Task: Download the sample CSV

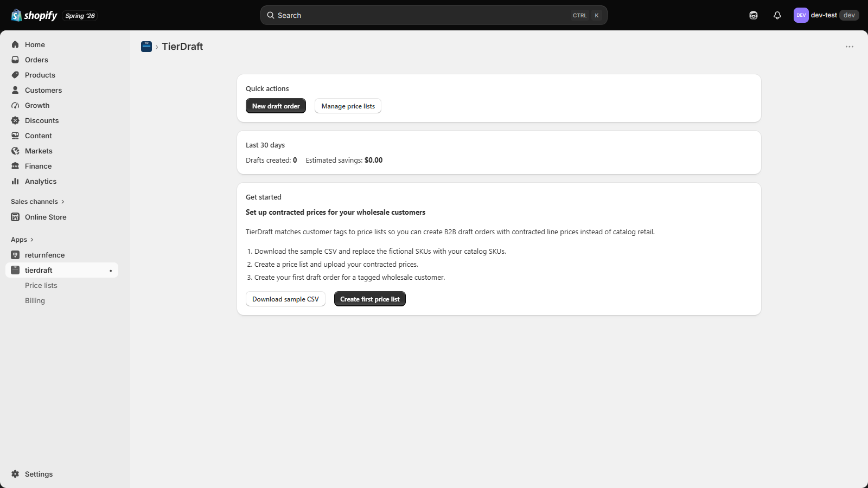Action: point(285,299)
